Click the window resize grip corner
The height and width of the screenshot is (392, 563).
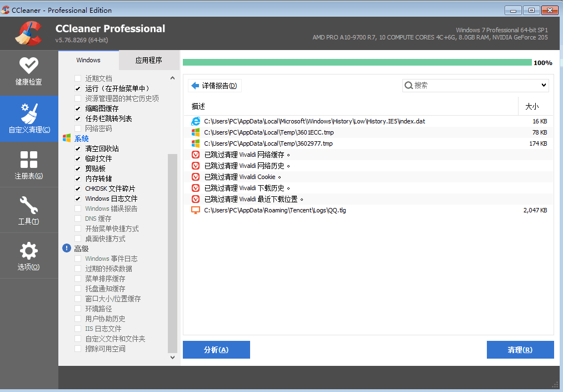tap(555, 384)
